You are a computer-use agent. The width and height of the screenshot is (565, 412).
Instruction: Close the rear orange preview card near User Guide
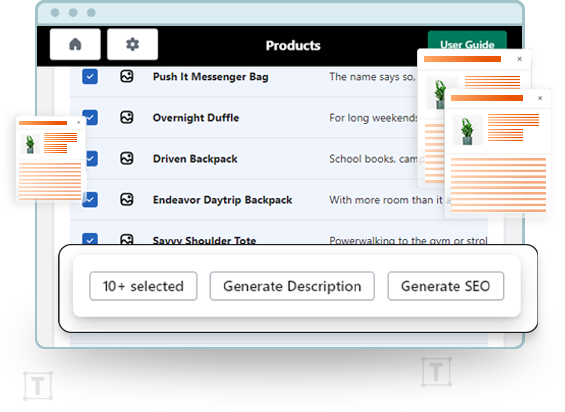click(x=519, y=59)
